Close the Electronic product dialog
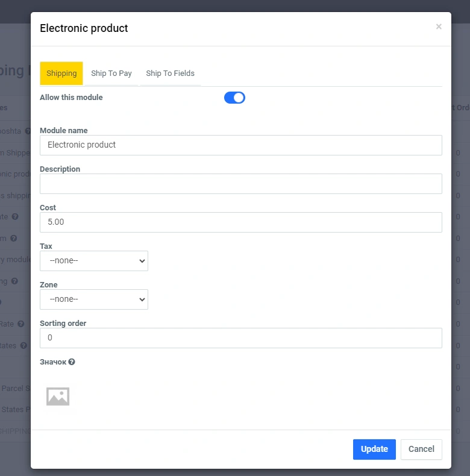Image resolution: width=470 pixels, height=476 pixels. pyautogui.click(x=439, y=27)
